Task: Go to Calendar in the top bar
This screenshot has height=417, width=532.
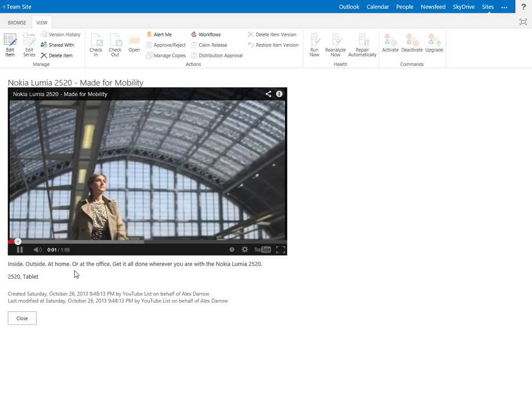Action: pos(378,7)
